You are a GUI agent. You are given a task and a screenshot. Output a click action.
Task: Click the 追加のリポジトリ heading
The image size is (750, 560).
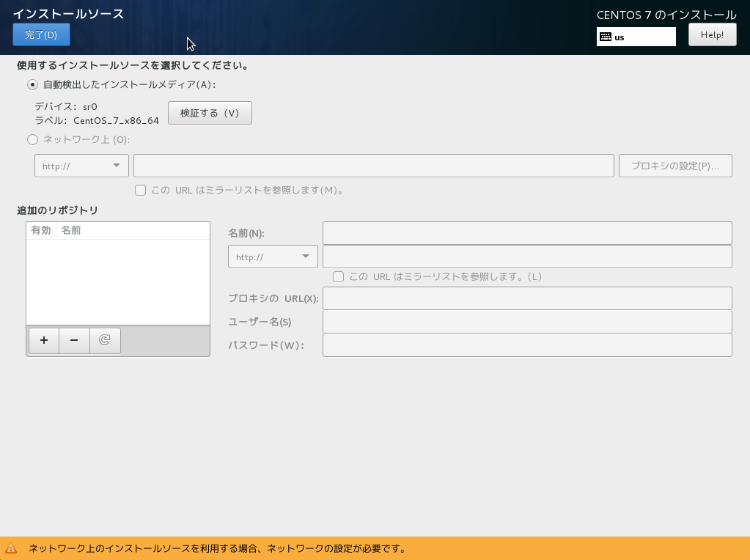click(57, 210)
